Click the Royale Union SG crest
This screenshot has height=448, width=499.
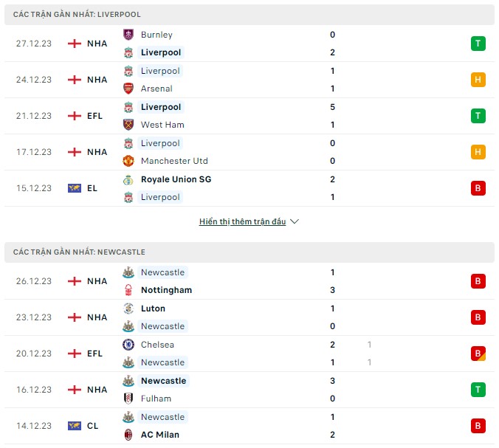click(128, 180)
